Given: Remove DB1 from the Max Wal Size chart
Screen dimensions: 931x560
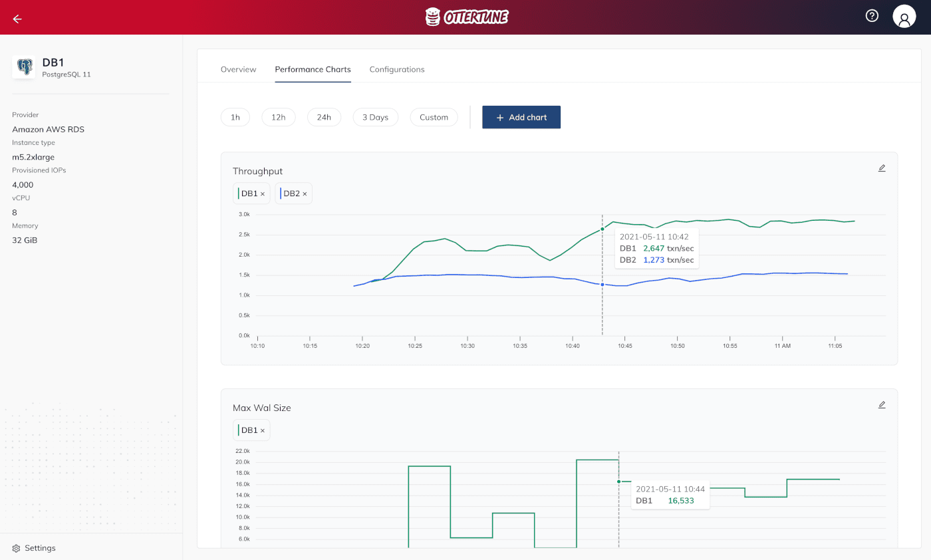Looking at the screenshot, I should [261, 430].
